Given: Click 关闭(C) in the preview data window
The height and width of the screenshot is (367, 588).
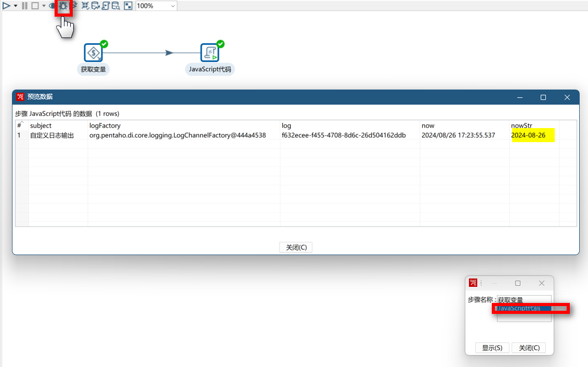Looking at the screenshot, I should [x=296, y=247].
